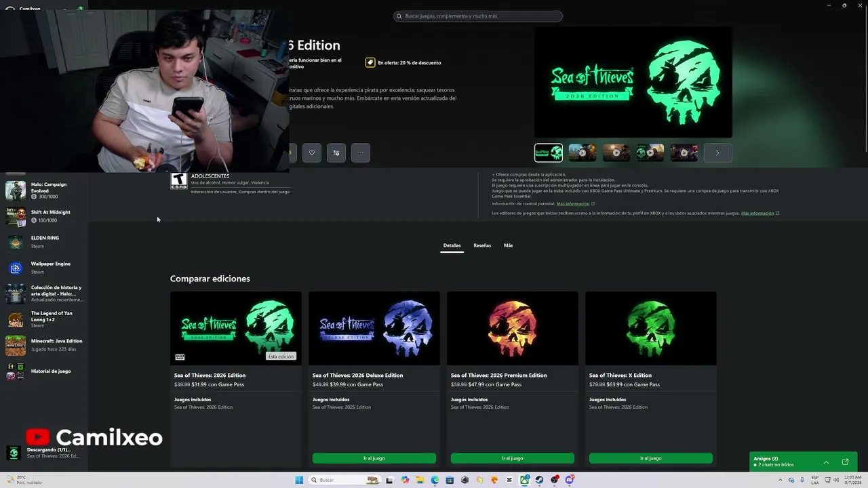Click the Sea of Thieves: 2026 Premium Edition title
This screenshot has width=868, height=488.
click(498, 375)
